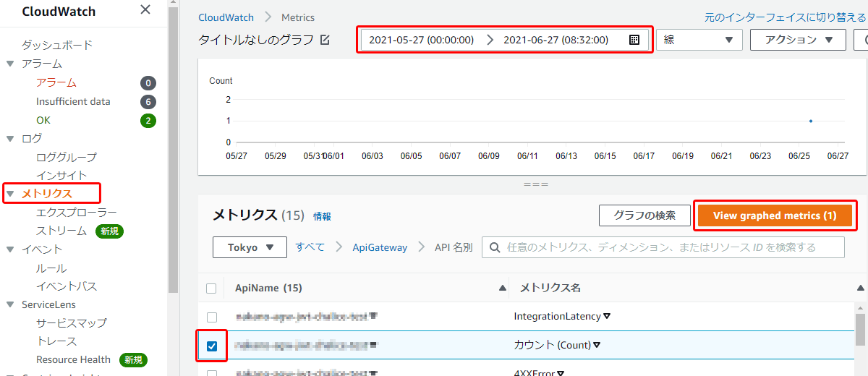Click the Metrics breadcrumb text
This screenshot has height=376, width=868.
pyautogui.click(x=298, y=17)
